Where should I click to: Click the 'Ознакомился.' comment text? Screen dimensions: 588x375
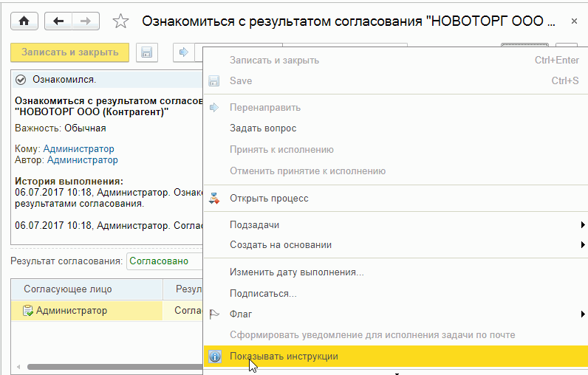click(x=64, y=80)
